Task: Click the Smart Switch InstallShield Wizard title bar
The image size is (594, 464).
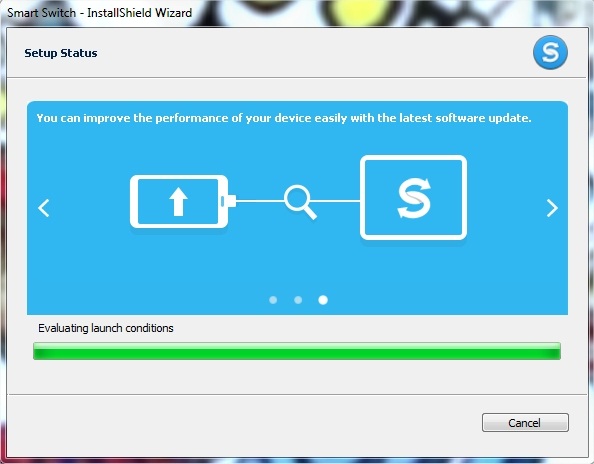Action: point(100,12)
